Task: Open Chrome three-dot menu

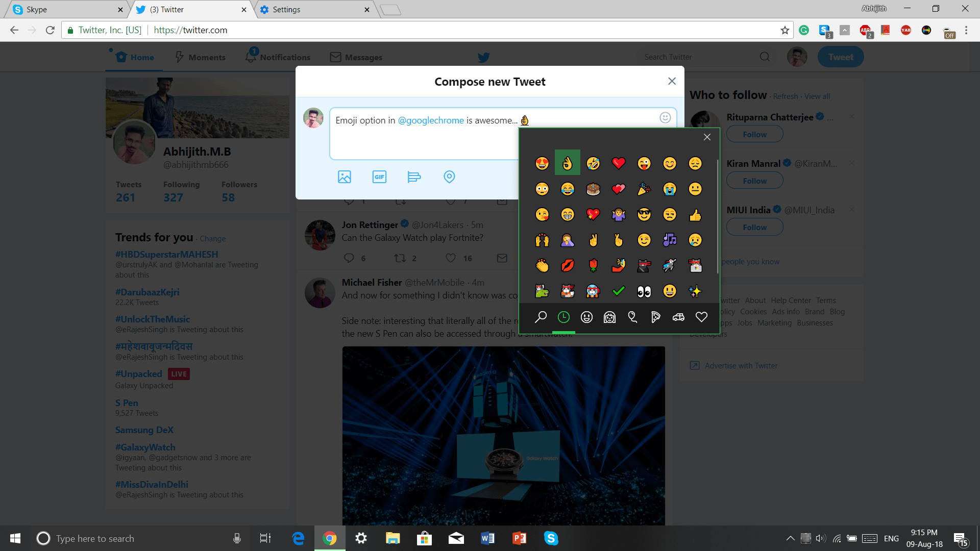Action: click(966, 30)
